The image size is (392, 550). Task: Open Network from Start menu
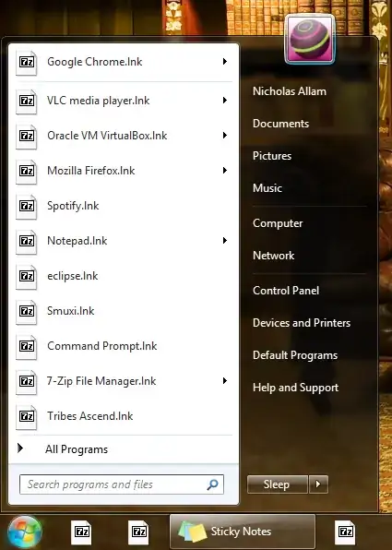point(274,256)
